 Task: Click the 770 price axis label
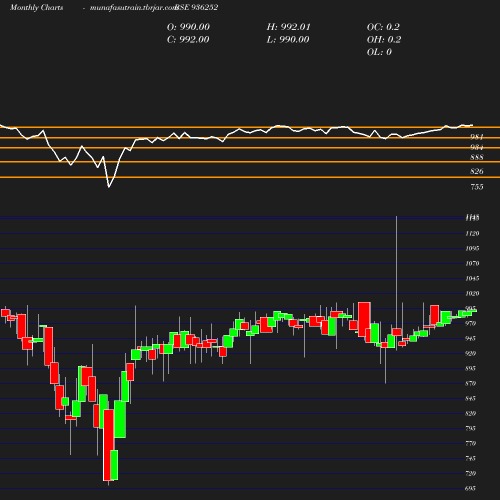(470, 443)
